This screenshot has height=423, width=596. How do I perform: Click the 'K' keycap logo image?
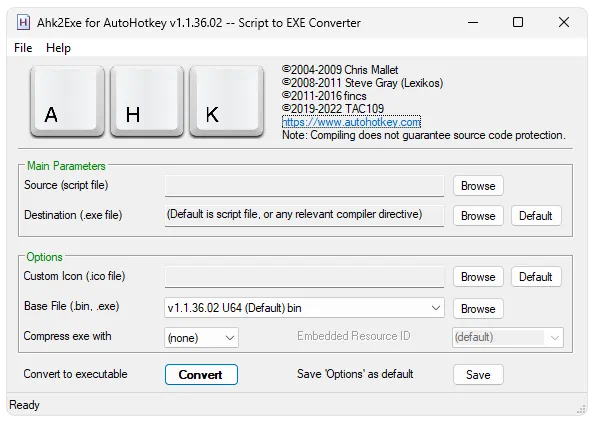pyautogui.click(x=227, y=101)
